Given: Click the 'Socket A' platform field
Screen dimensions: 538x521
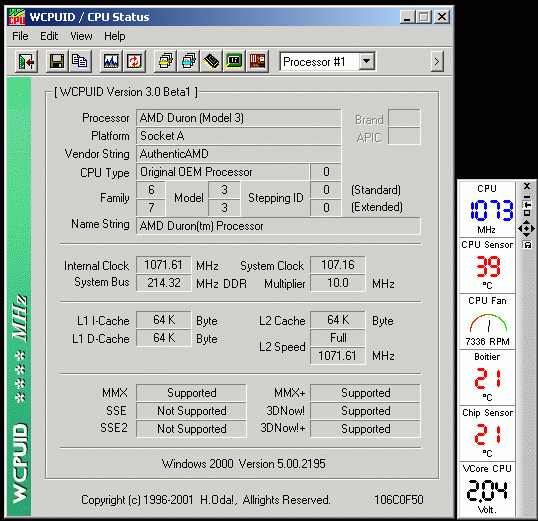Looking at the screenshot, I should [x=238, y=136].
